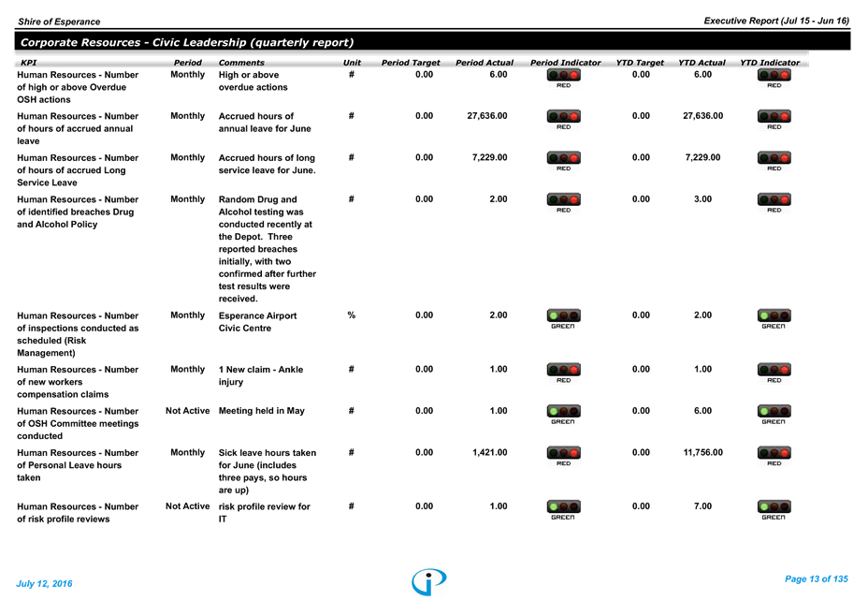Click 'Monthly' period for workers compensation claims row
868x615 pixels.
188,369
